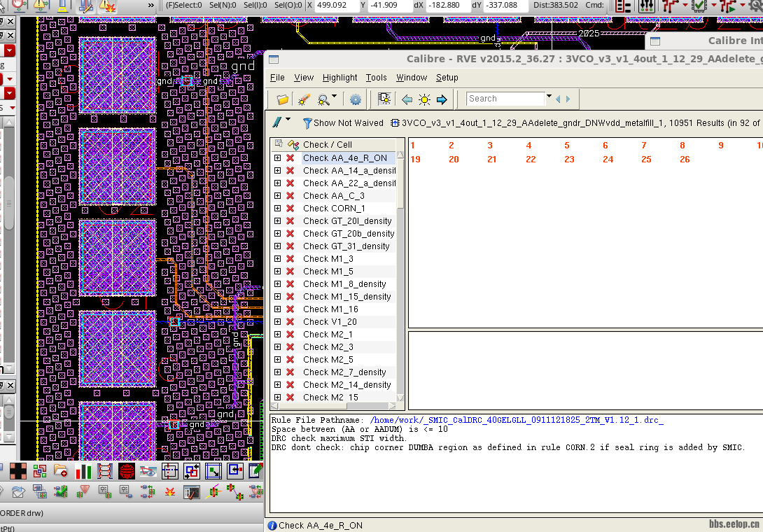Open the Highlight menu

[x=339, y=78]
